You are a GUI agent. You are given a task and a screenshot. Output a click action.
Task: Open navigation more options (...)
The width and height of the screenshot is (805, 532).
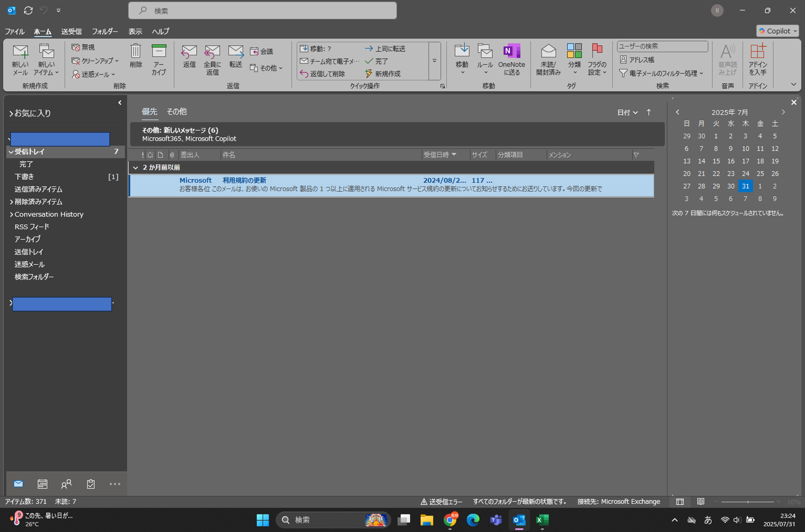[115, 484]
